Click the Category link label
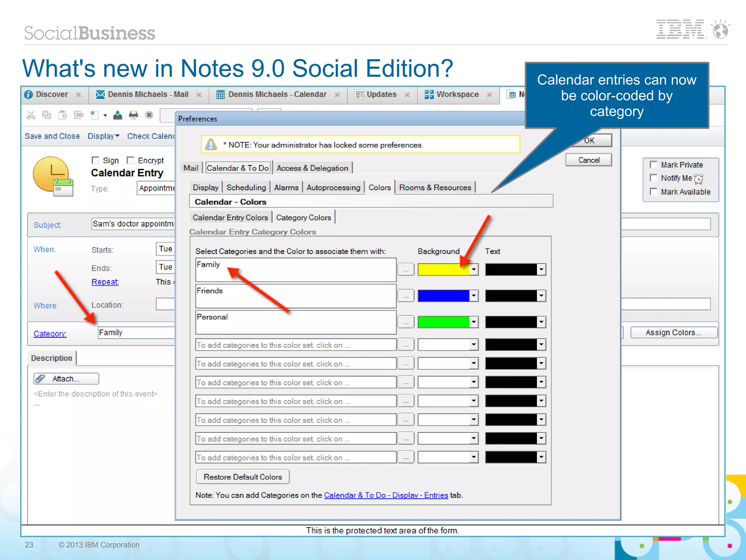 pyautogui.click(x=50, y=334)
